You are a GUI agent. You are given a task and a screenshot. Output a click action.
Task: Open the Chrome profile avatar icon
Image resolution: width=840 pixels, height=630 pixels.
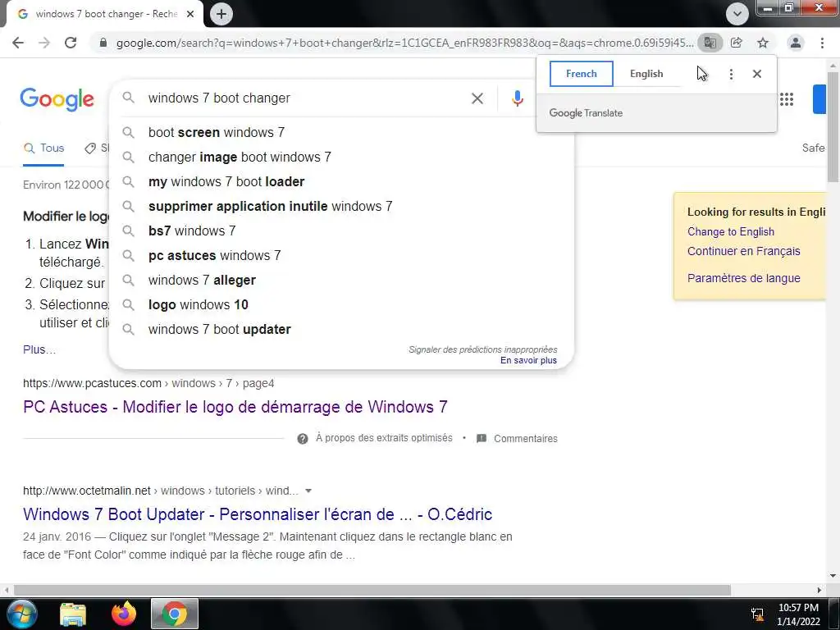796,43
